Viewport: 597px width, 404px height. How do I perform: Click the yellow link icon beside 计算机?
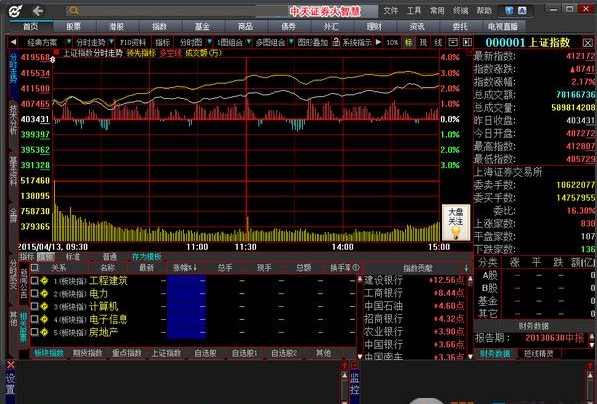(x=45, y=307)
